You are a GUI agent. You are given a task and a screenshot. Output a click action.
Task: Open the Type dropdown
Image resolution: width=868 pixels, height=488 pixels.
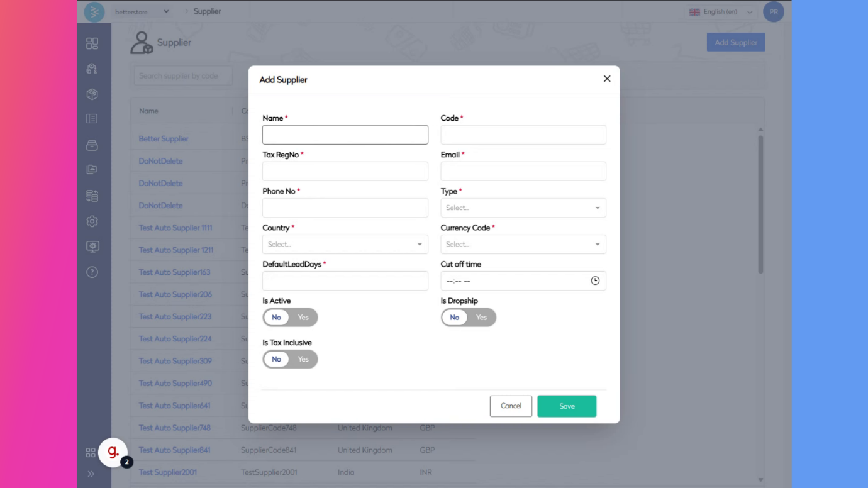523,208
